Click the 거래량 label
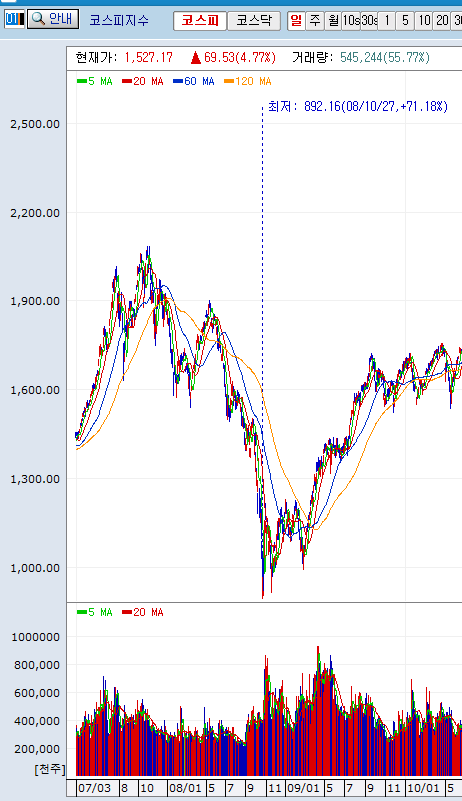 point(314,57)
